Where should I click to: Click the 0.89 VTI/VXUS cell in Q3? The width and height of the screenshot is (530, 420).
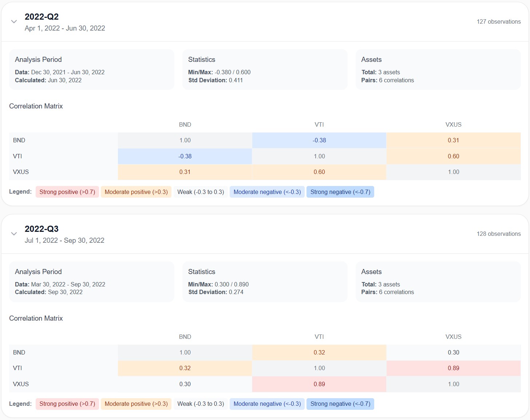(x=453, y=368)
